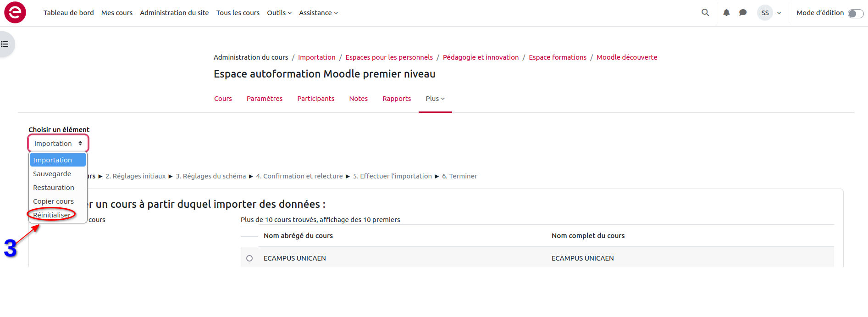Select Sauvegarde in the dropdown list

click(x=52, y=174)
